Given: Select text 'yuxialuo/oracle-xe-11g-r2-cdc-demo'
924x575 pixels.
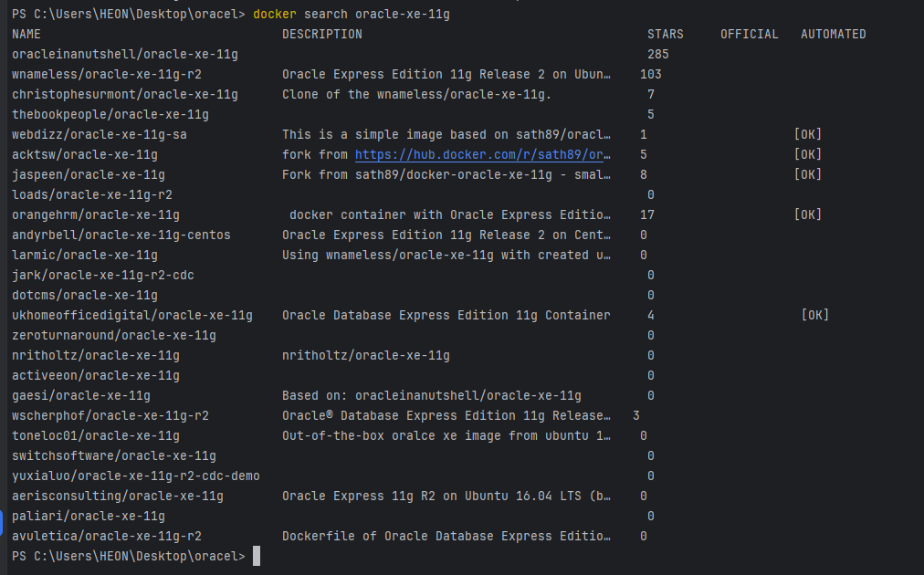Looking at the screenshot, I should pos(136,476).
